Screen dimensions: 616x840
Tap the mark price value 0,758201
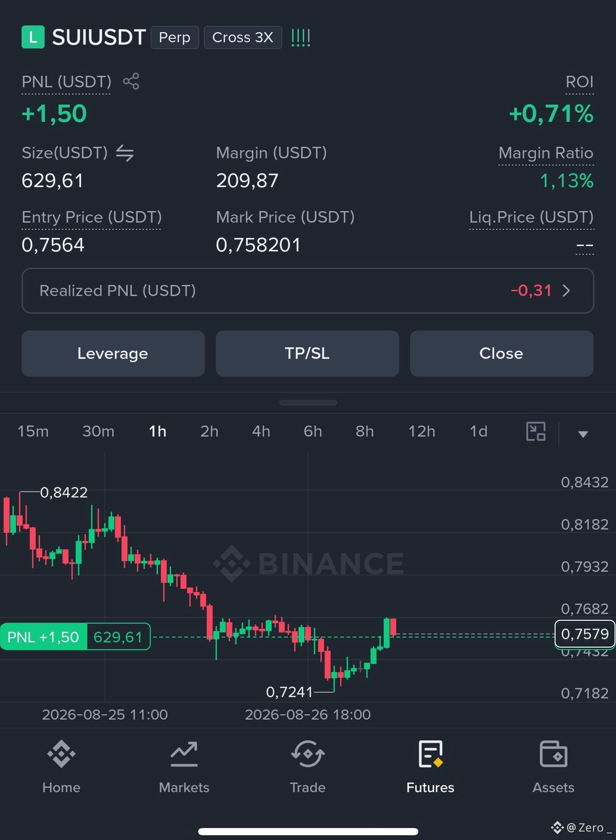(x=258, y=245)
